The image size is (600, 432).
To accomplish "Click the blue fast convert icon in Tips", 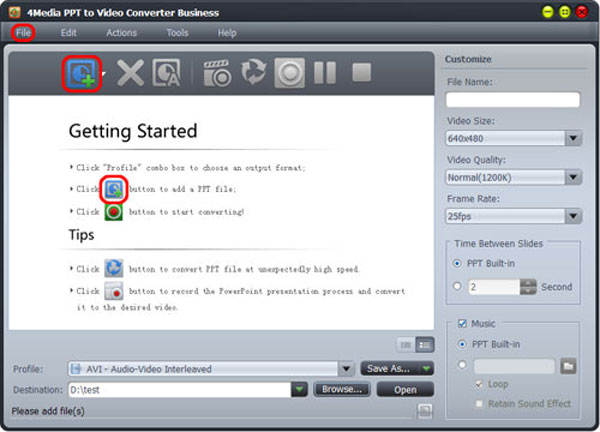I will tap(114, 268).
